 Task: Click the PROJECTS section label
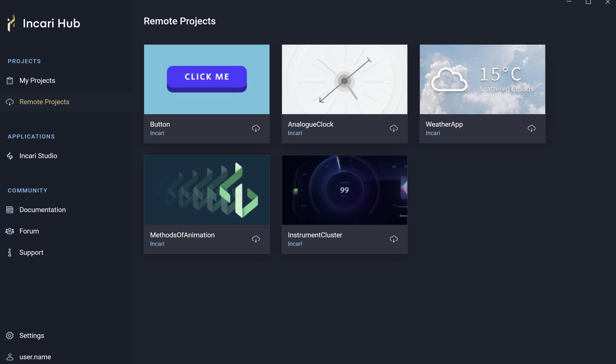(24, 61)
